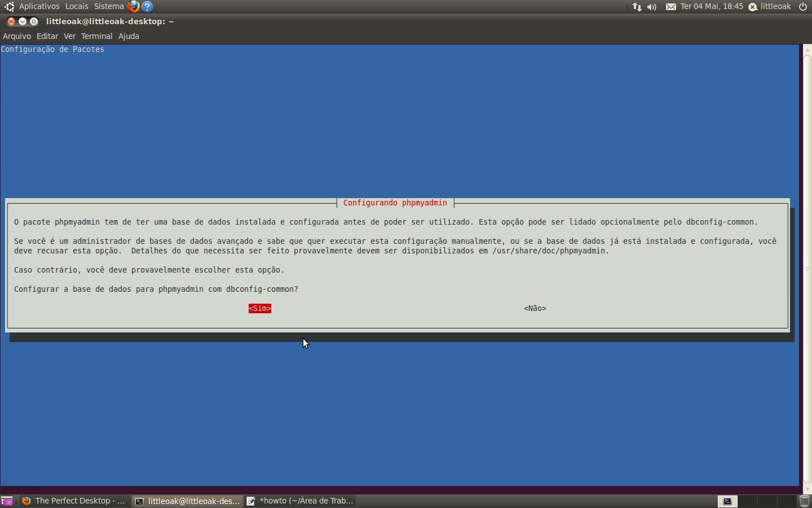The image size is (812, 508).
Task: Switch to littleoak terminal taskbar entry
Action: (x=187, y=501)
